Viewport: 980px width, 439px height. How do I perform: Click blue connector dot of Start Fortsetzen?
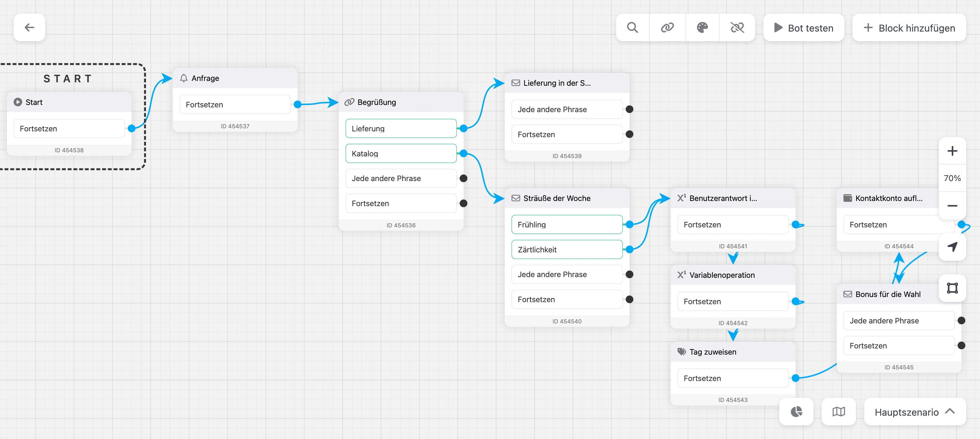click(x=132, y=129)
